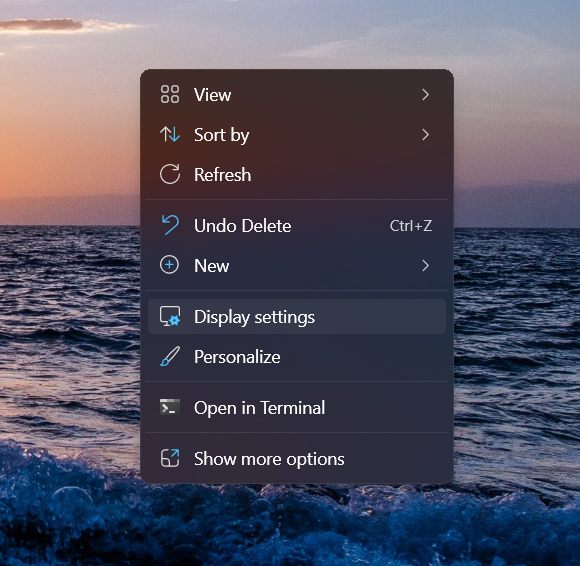
Task: Expand the New submenu chevron
Action: pos(425,266)
